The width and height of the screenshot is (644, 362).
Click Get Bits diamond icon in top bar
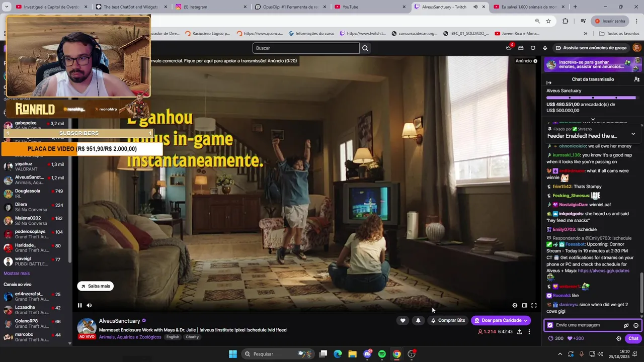(x=545, y=48)
